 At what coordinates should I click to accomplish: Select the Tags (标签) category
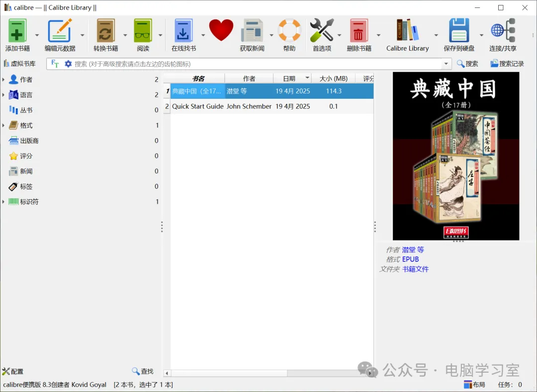26,186
